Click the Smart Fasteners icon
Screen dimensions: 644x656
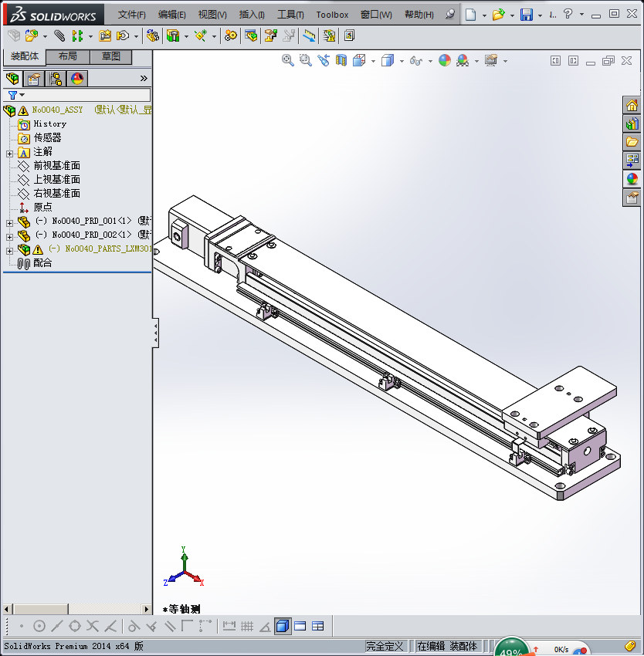pos(105,36)
